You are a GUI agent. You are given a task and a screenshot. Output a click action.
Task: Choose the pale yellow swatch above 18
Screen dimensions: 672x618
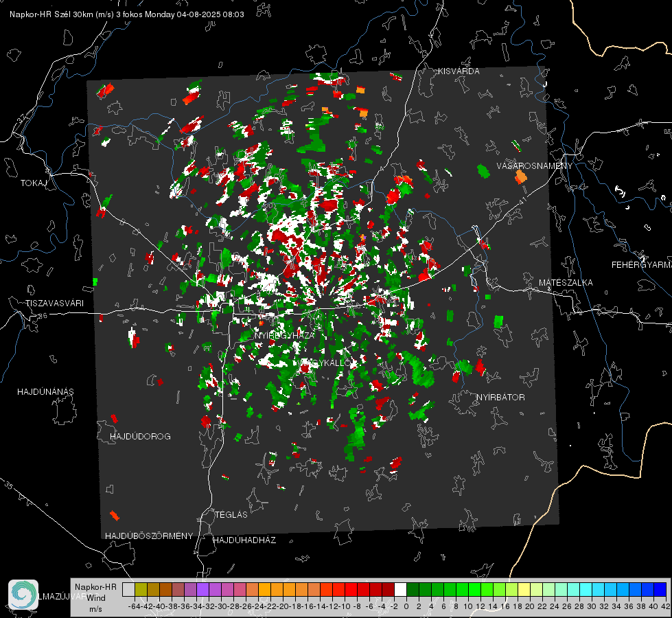524,589
